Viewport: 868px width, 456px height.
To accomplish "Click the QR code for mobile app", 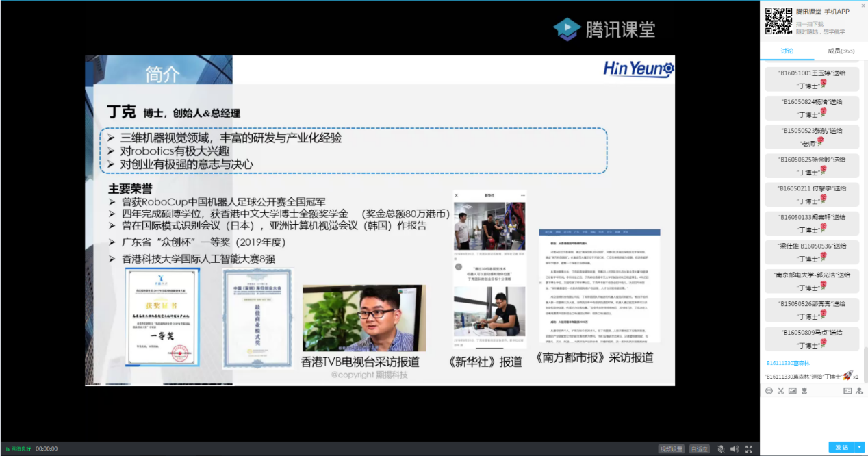I will pos(778,21).
